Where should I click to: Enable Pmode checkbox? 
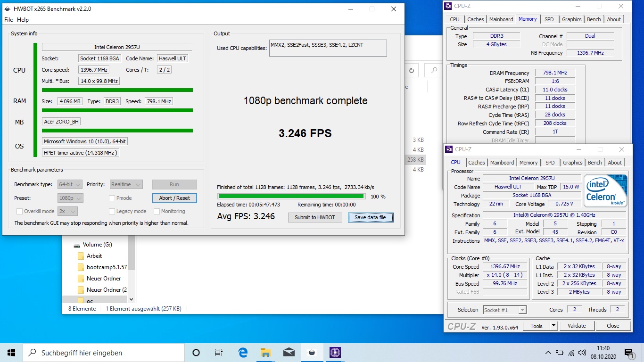click(x=112, y=198)
